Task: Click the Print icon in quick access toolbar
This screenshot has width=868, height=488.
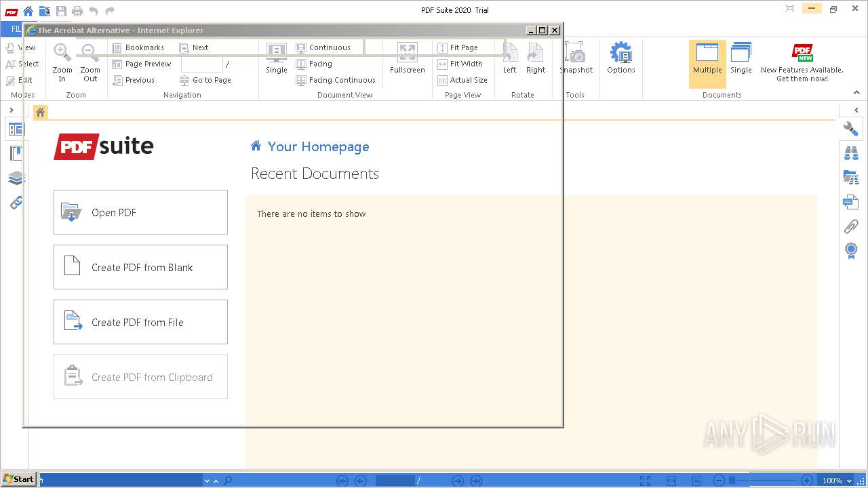Action: click(x=77, y=11)
